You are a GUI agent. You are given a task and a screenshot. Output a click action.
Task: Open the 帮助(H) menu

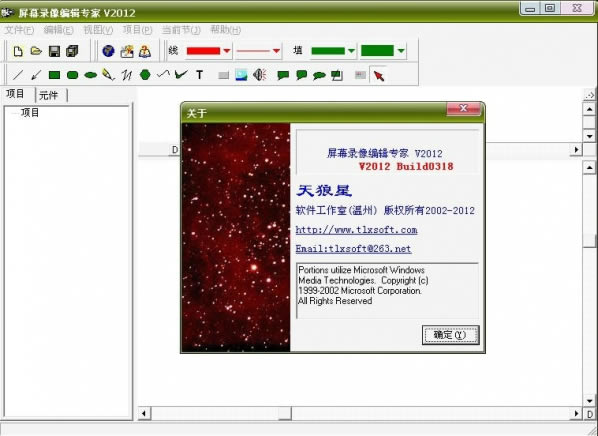tap(225, 30)
